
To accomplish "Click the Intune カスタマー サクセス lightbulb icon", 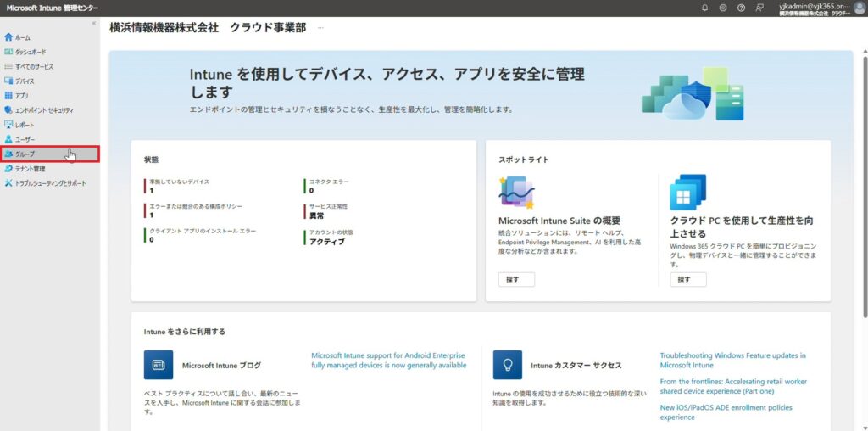I will click(507, 365).
